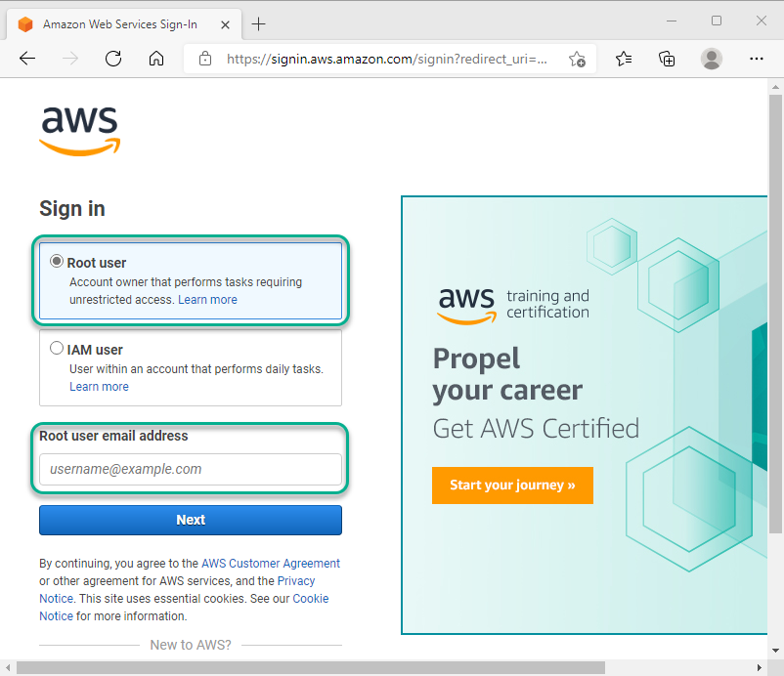Open the Privacy Notice link
The height and width of the screenshot is (676, 784).
296,581
